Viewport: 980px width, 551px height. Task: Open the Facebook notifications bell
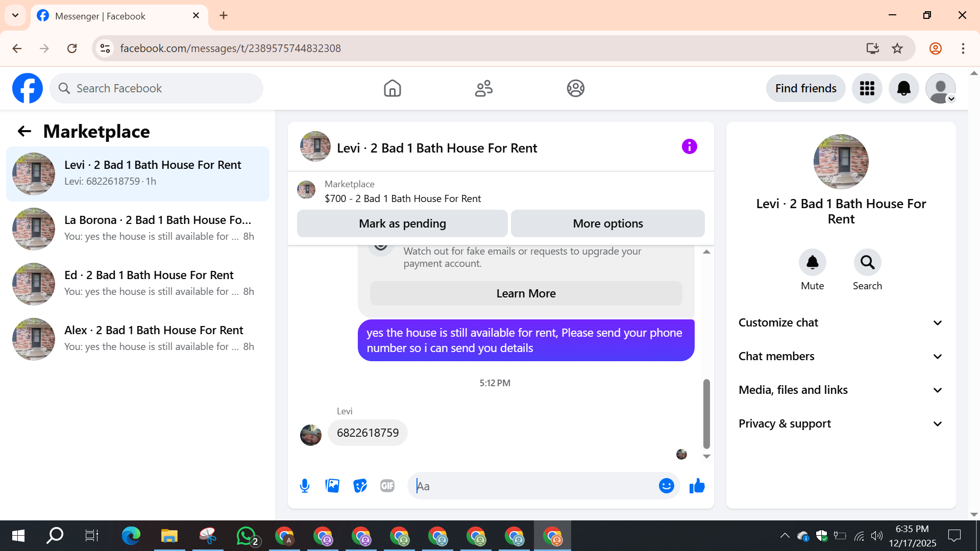(903, 88)
